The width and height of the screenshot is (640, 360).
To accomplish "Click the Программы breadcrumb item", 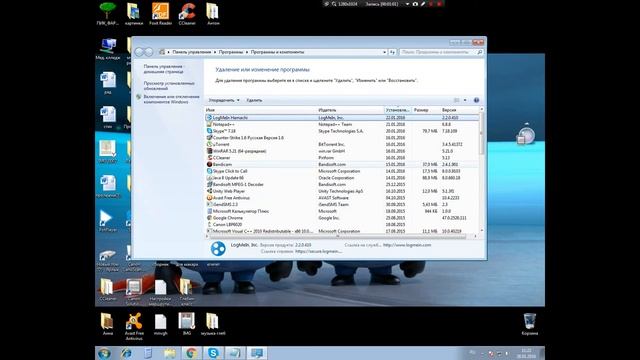I will click(231, 52).
